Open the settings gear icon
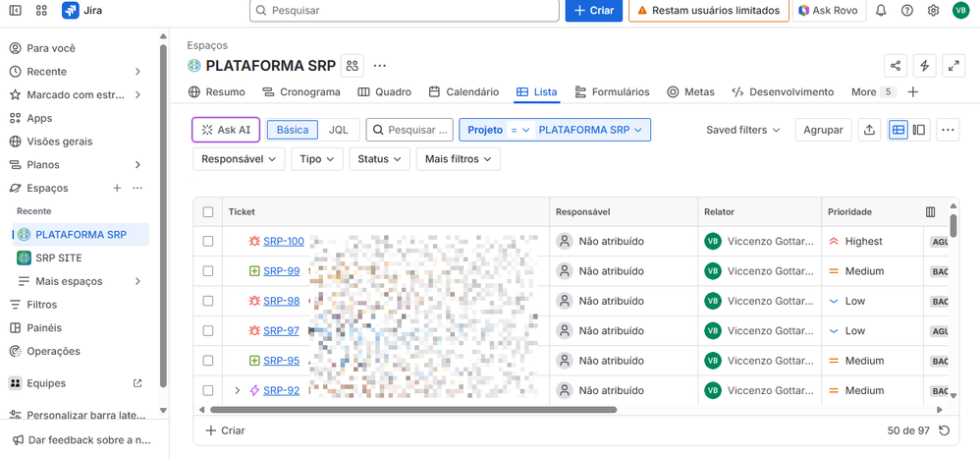 coord(933,10)
